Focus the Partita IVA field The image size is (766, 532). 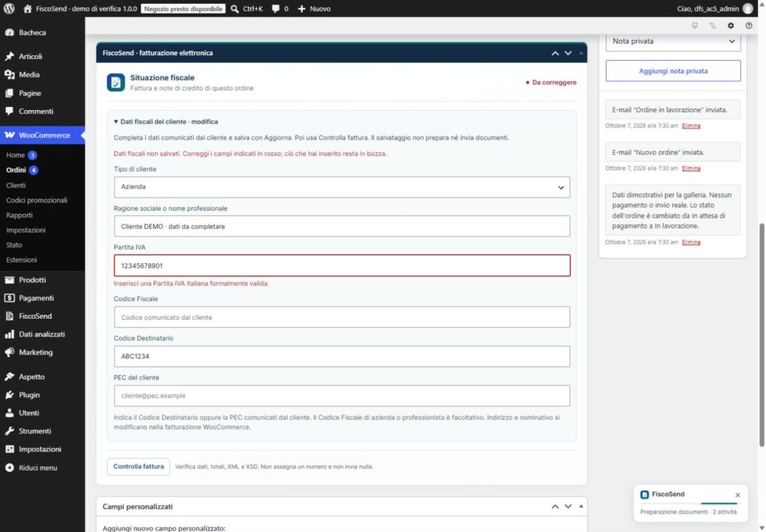[342, 266]
